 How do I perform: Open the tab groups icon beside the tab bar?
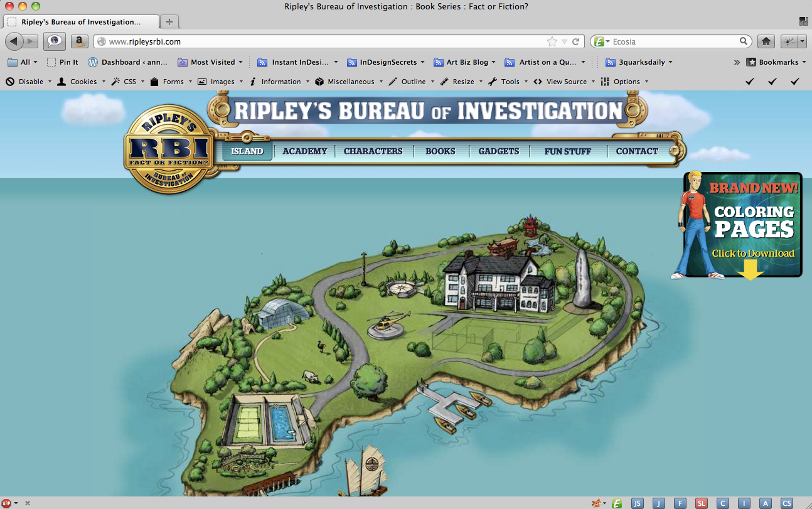pos(803,21)
